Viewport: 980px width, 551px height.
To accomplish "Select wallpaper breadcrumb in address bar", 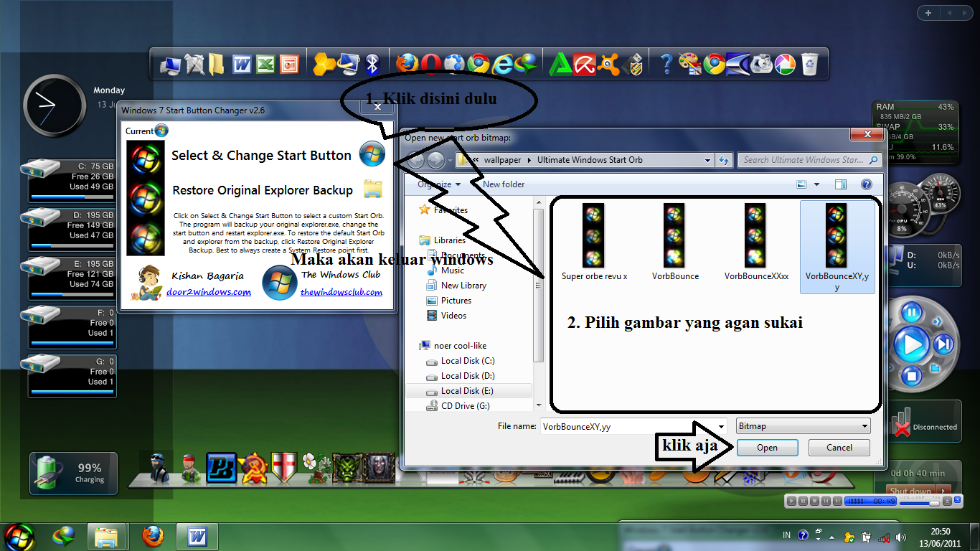I will 502,161.
